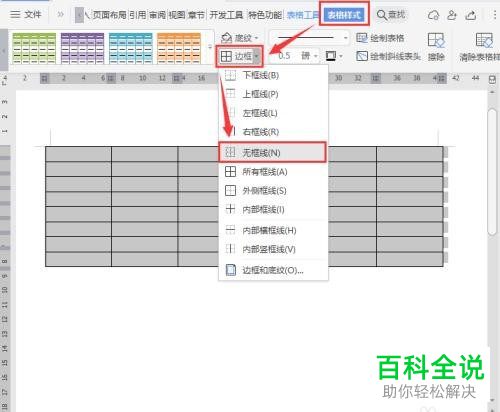Choose 内部竖框线(V) from the border menu
The height and width of the screenshot is (412, 500).
pyautogui.click(x=273, y=249)
